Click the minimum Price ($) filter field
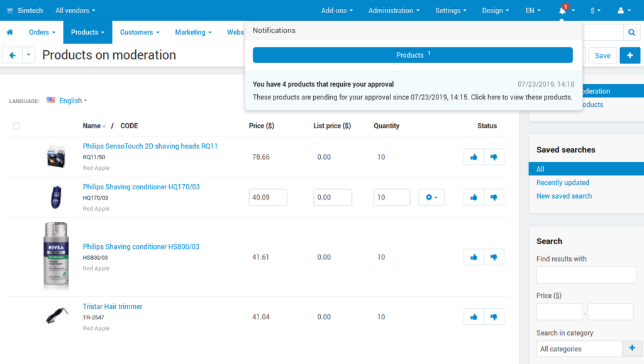This screenshot has height=364, width=644. tap(559, 312)
